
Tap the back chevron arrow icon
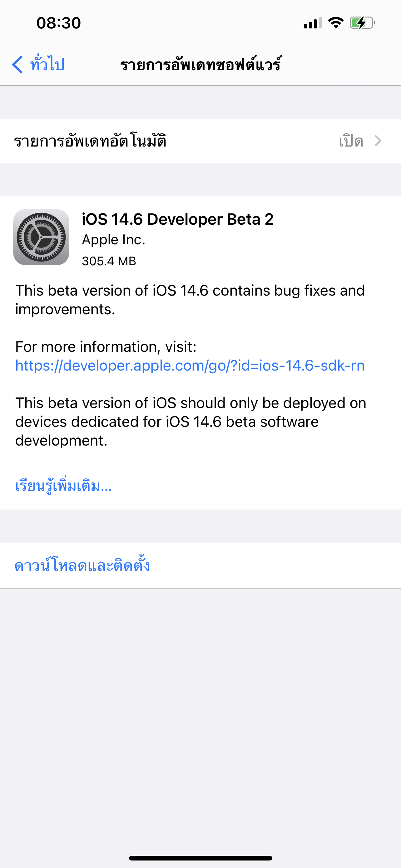[x=17, y=64]
